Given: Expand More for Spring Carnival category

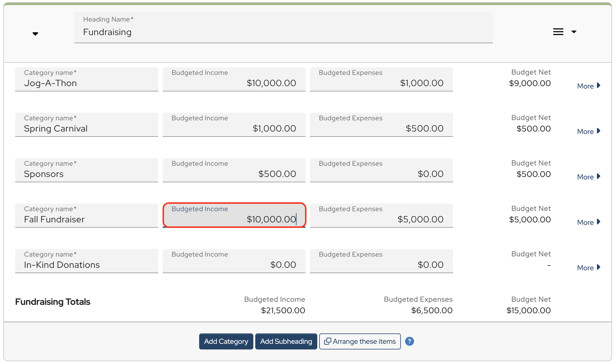Looking at the screenshot, I should point(589,131).
